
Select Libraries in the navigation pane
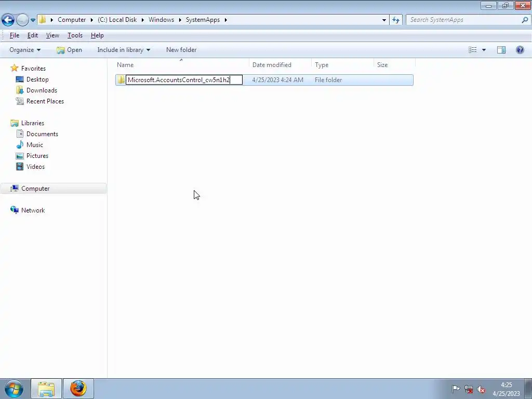point(33,123)
